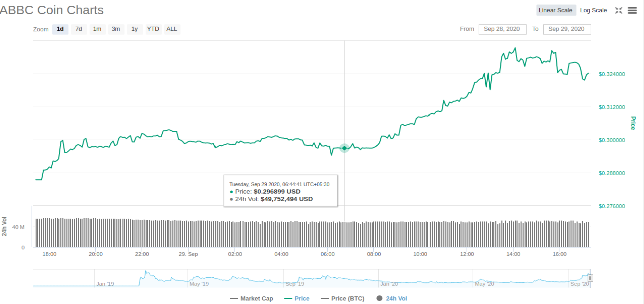Screen dimensions: 644x304
Task: Grab the navigator right range handle
Action: pyautogui.click(x=590, y=278)
